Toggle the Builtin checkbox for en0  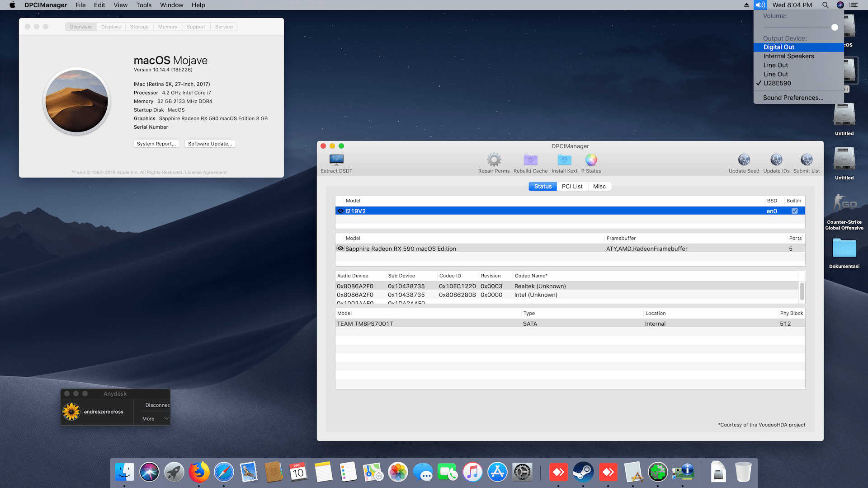coord(794,211)
